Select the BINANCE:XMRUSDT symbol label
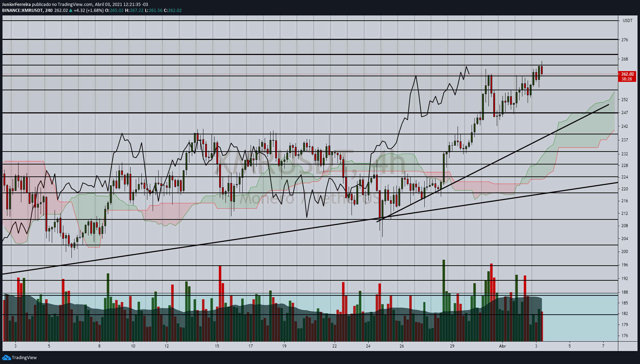 (x=22, y=10)
